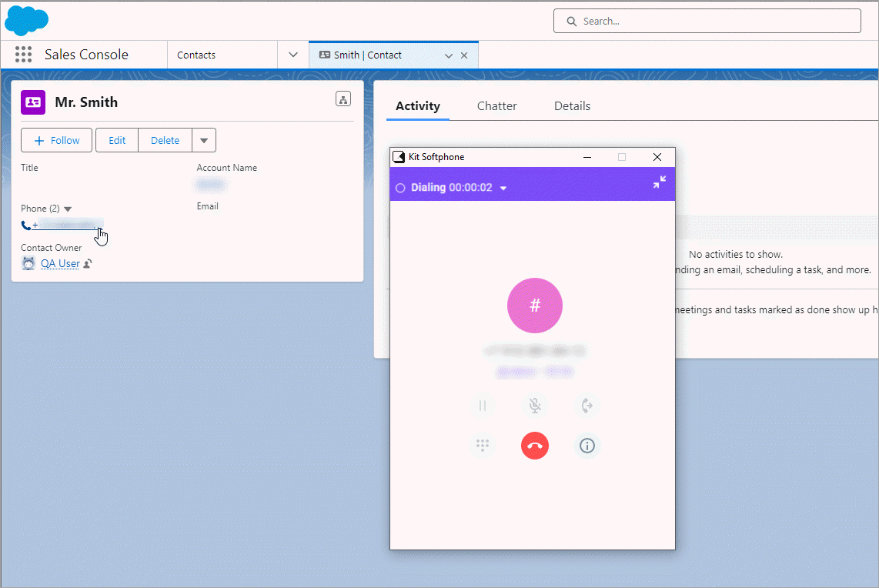Click the phone icon next to number

click(26, 226)
